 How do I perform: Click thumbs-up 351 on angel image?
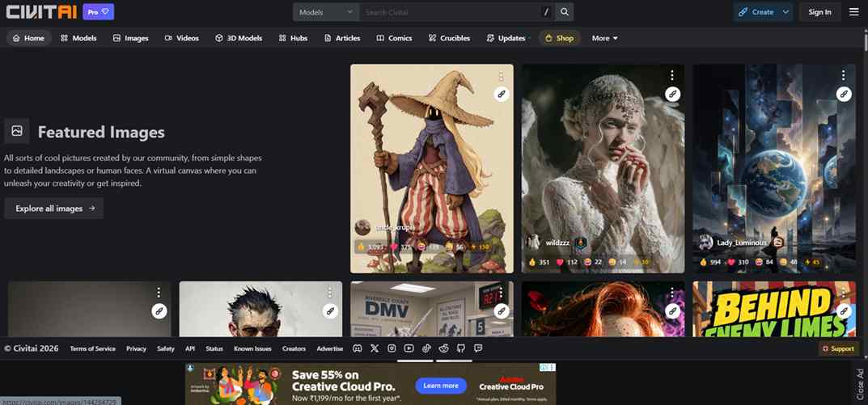[539, 262]
